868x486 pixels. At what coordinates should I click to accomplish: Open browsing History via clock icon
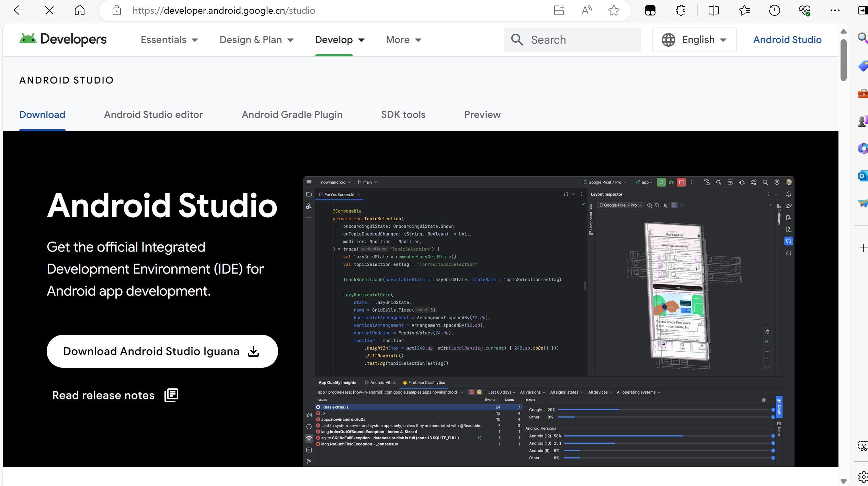point(774,10)
